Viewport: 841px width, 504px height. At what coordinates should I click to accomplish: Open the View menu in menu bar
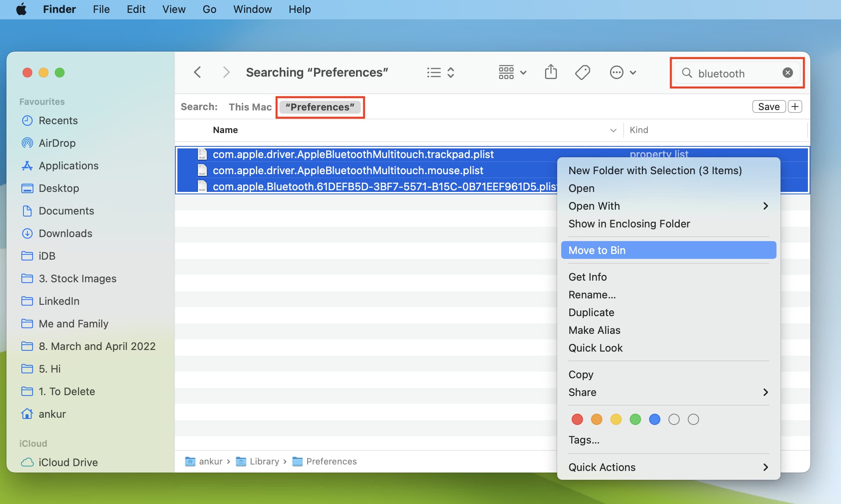click(174, 9)
